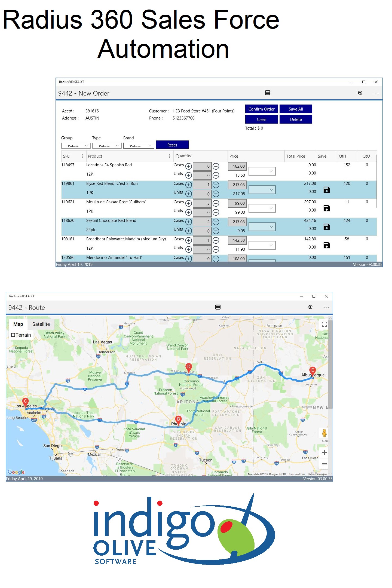Open price dropdown for Sexual Chocolate Red Blend
Screen dimensions: 392x588
[262, 227]
